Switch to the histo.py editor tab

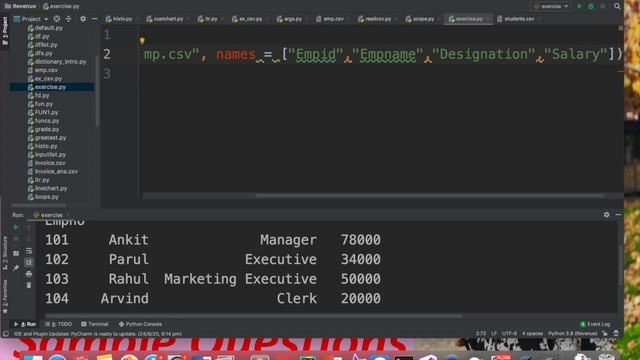click(122, 19)
